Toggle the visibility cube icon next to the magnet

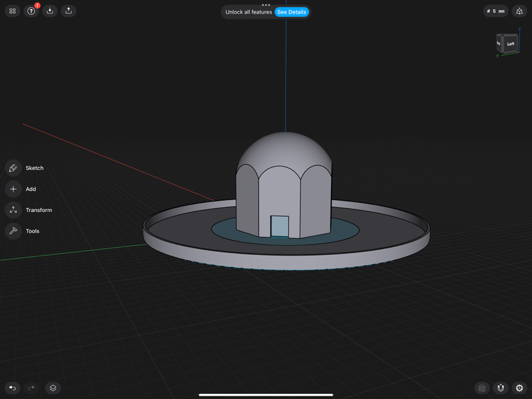tap(482, 388)
